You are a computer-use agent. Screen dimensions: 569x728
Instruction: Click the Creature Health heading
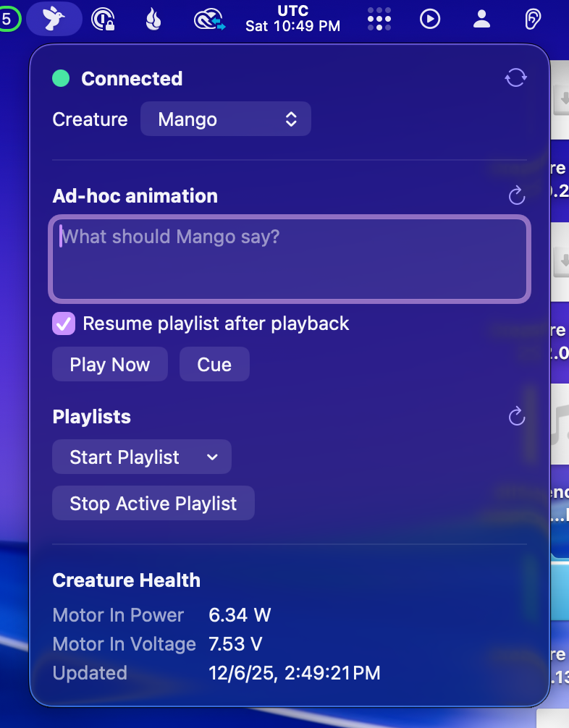[x=127, y=580]
